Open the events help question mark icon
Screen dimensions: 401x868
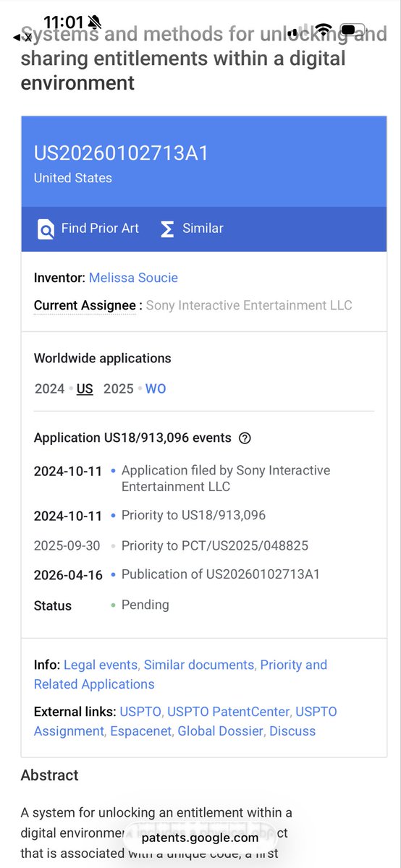(245, 438)
